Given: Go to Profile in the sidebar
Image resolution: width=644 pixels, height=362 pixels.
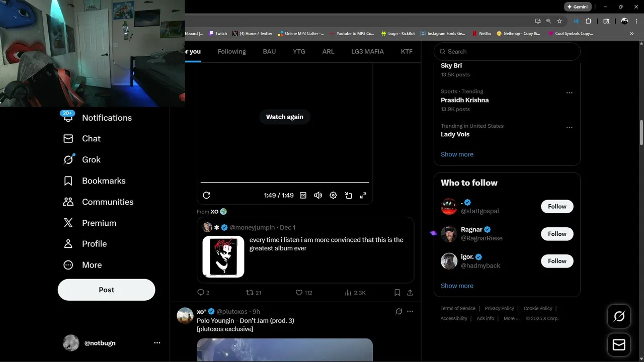Looking at the screenshot, I should tap(85, 244).
